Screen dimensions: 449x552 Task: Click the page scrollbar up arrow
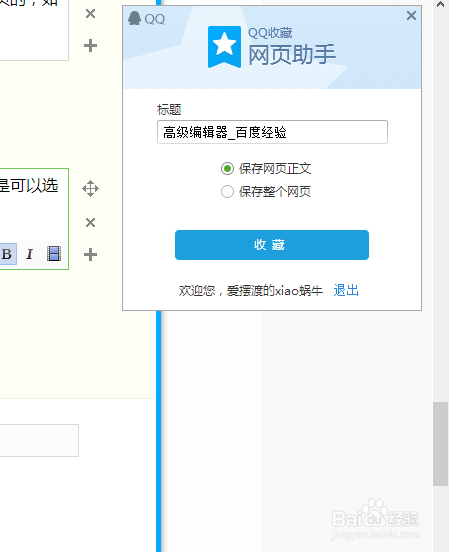pyautogui.click(x=441, y=5)
